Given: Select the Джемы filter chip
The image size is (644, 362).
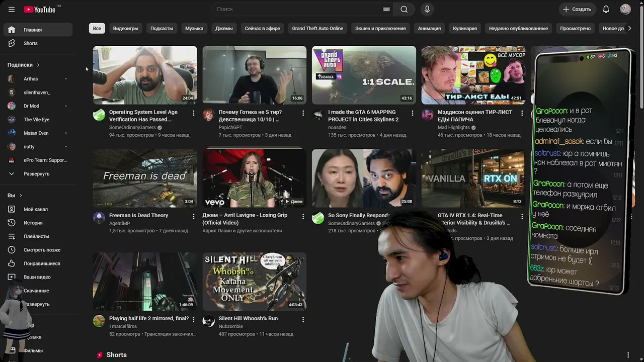Looking at the screenshot, I should pyautogui.click(x=224, y=29).
